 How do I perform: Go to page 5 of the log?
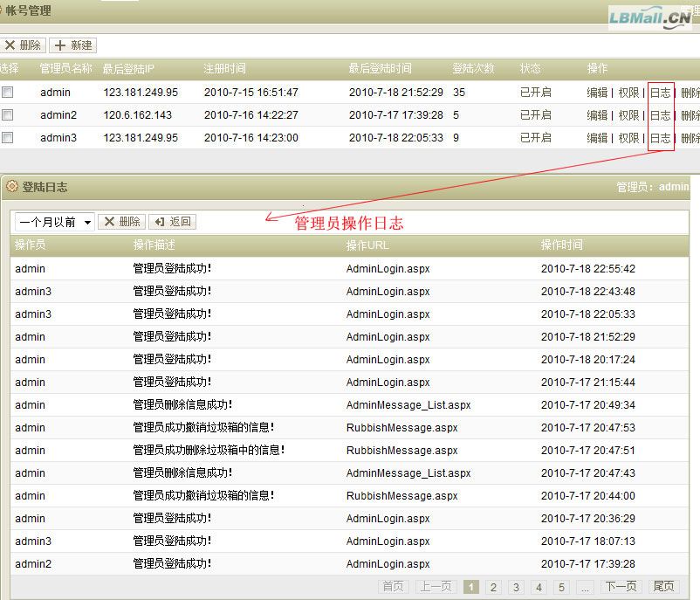[561, 587]
